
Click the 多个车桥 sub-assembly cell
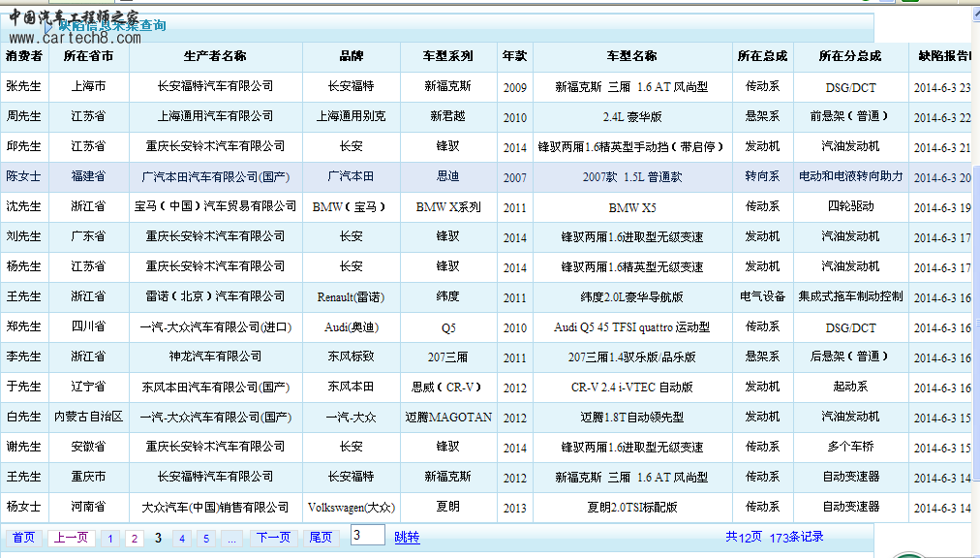[x=850, y=448]
